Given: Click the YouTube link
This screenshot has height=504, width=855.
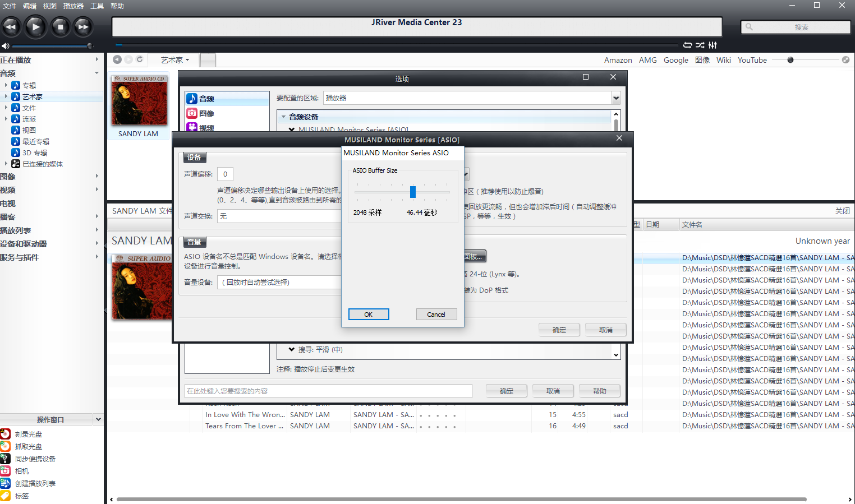Looking at the screenshot, I should tap(752, 60).
